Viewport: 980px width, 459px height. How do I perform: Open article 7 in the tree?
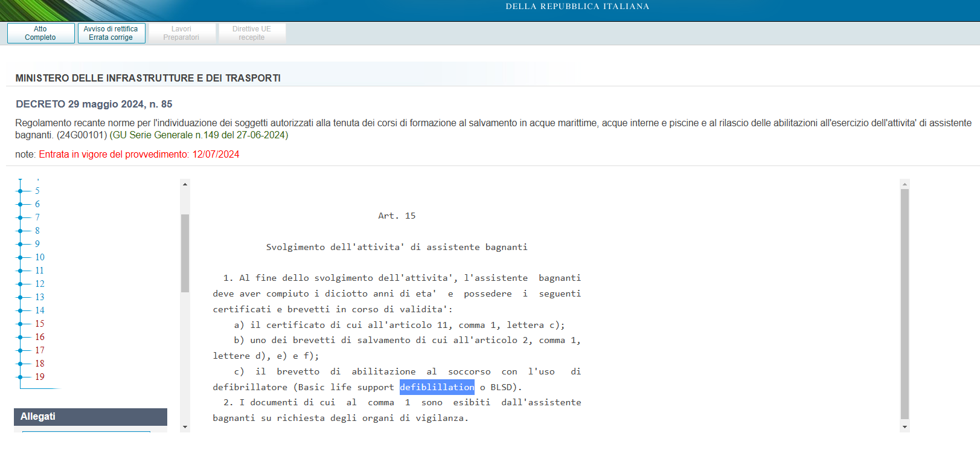click(37, 217)
